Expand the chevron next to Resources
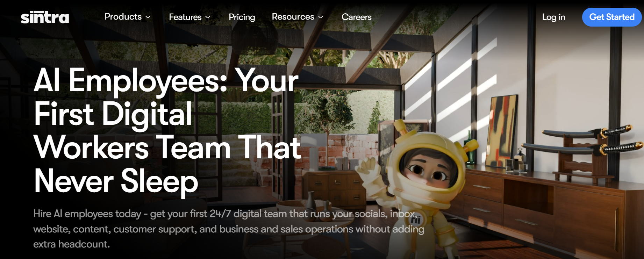Screen dimensions: 644x259 pos(321,17)
